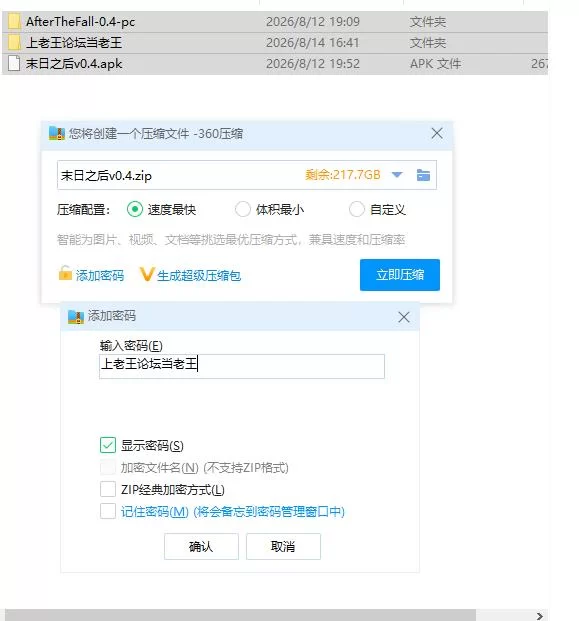Uncheck the 显示密码(S) checkbox
579x621 pixels.
click(108, 445)
